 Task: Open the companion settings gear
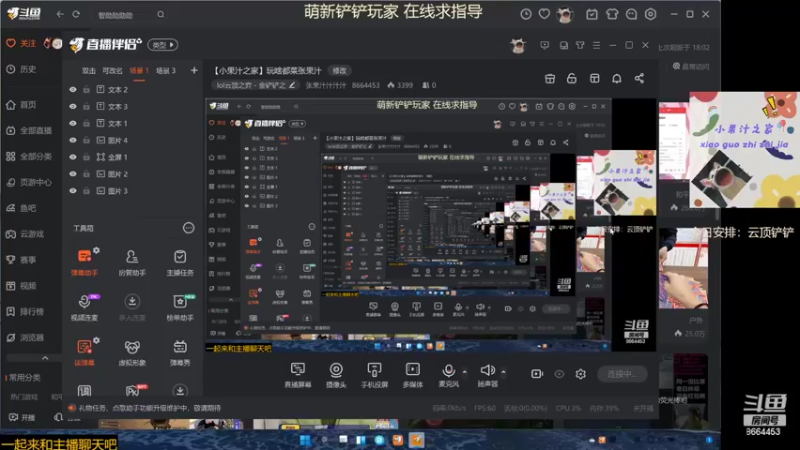coord(581,374)
